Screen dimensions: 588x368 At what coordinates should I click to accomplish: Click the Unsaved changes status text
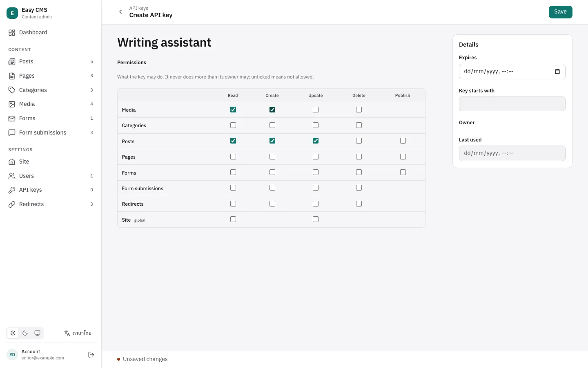[145, 359]
